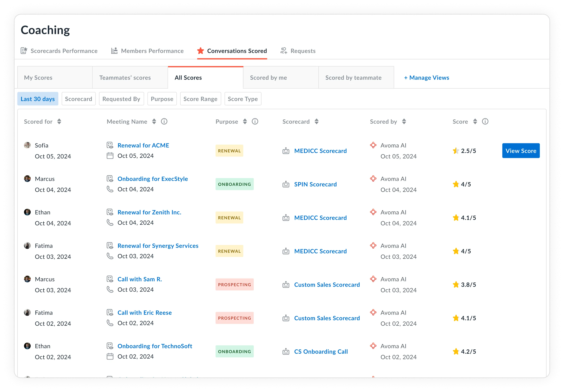
Task: Click the ONBOARDING tag in ExecStyle row
Action: 235,184
